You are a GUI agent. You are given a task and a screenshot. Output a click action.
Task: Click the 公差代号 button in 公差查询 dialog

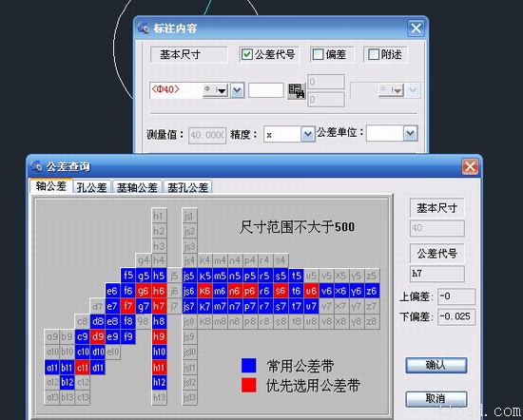(437, 254)
